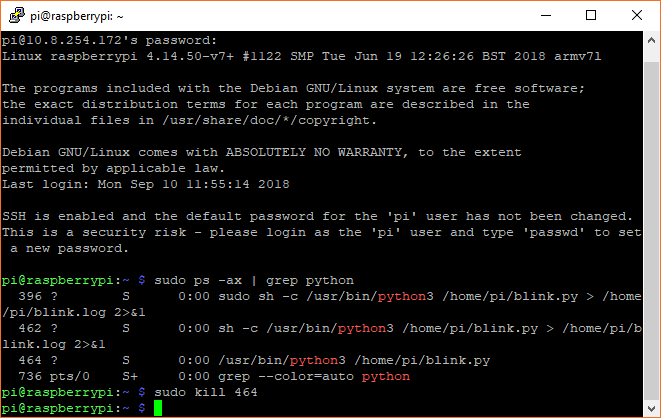Maximize the pi@raspberrypi window

[591, 16]
